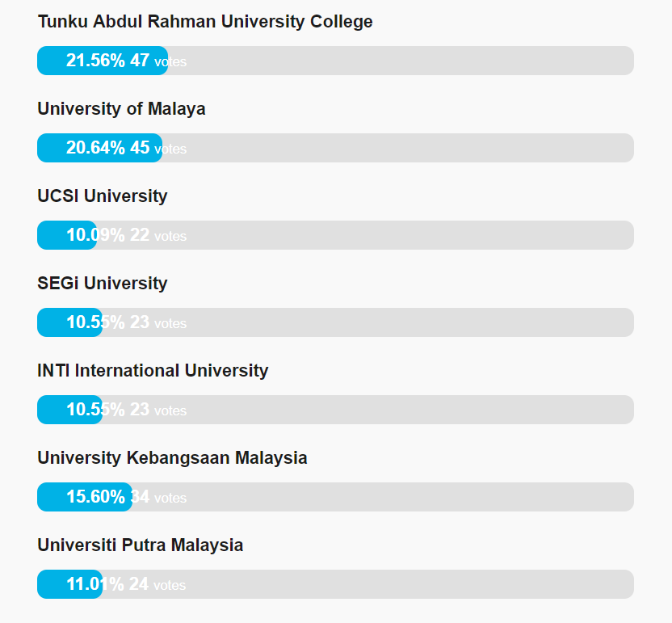The image size is (672, 623).
Task: Click the 20.64% percentage in Malaya's bar
Action: pos(95,148)
